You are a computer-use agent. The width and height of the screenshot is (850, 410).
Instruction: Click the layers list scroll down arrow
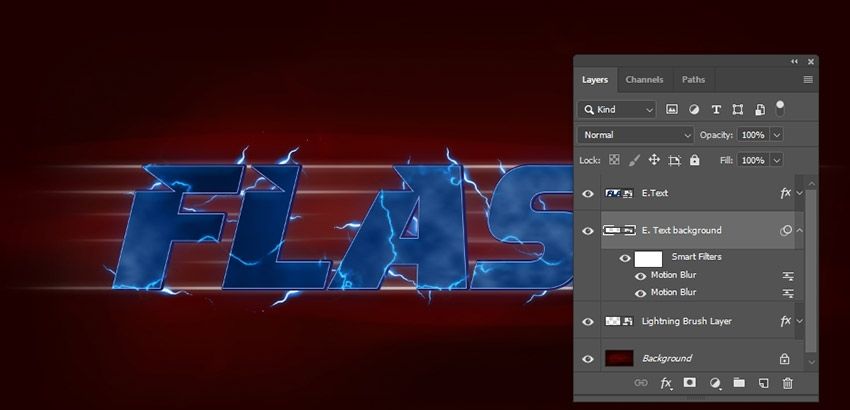pos(811,362)
